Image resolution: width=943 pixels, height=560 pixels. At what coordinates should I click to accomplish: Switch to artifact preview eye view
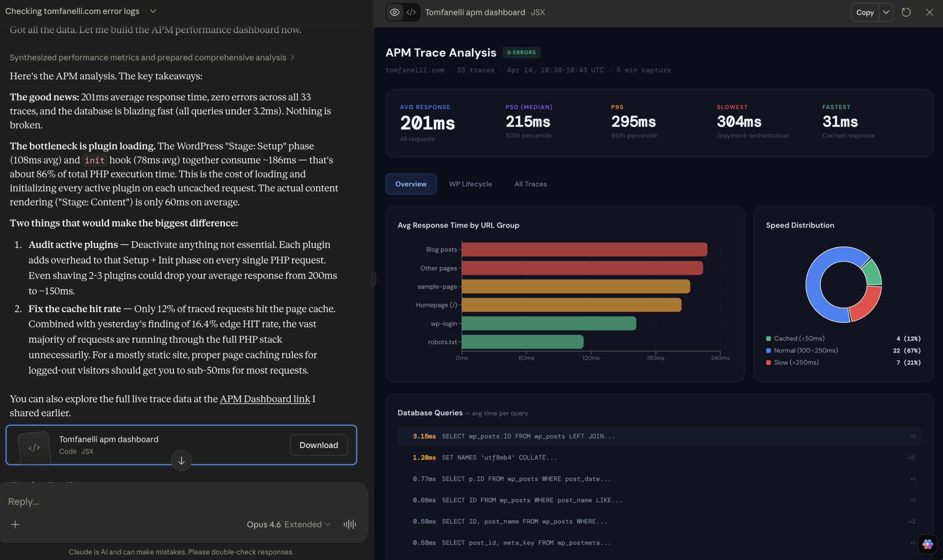point(395,12)
